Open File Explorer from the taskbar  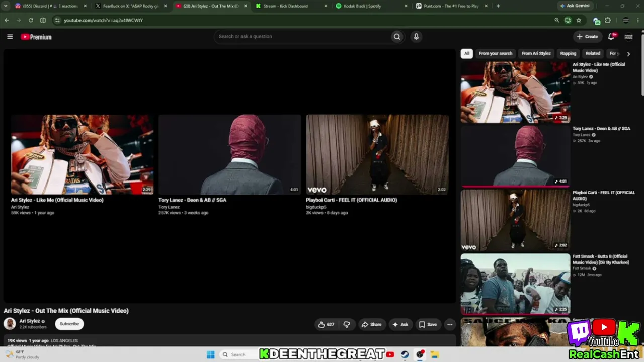click(434, 354)
